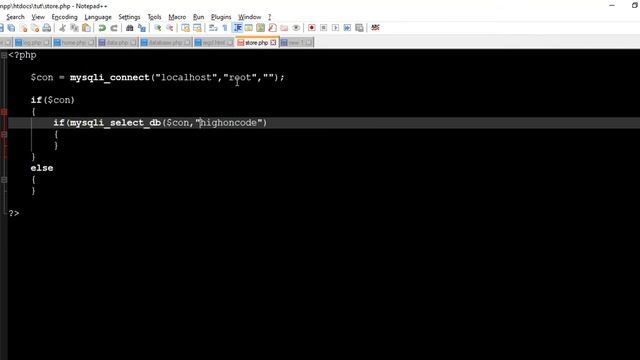
Task: Switch to the new 1 tab
Action: click(296, 42)
